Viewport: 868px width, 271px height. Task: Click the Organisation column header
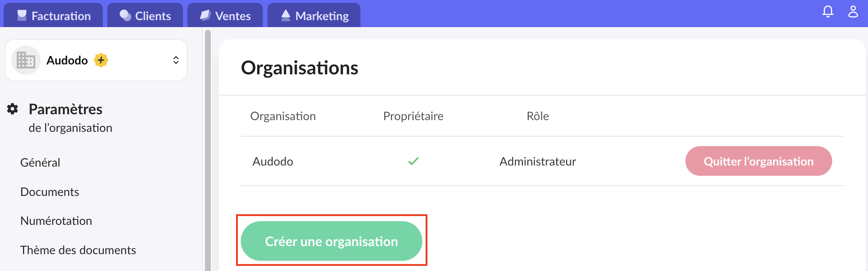pyautogui.click(x=283, y=116)
